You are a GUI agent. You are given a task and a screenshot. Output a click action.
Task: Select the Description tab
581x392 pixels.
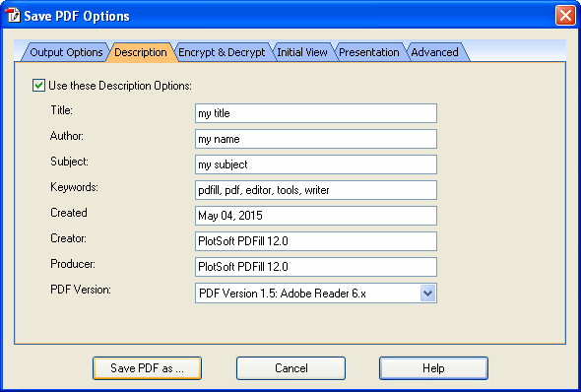point(141,52)
